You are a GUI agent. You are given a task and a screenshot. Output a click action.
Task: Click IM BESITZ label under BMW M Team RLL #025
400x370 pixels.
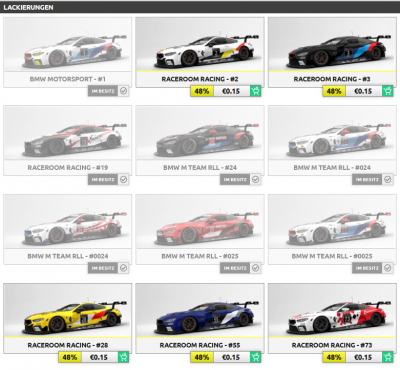point(235,268)
